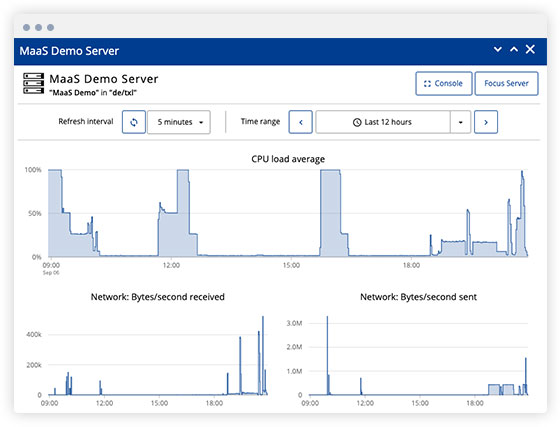Image resolution: width=560 pixels, height=427 pixels.
Task: Select the Last 12 hours time range field
Action: point(383,122)
